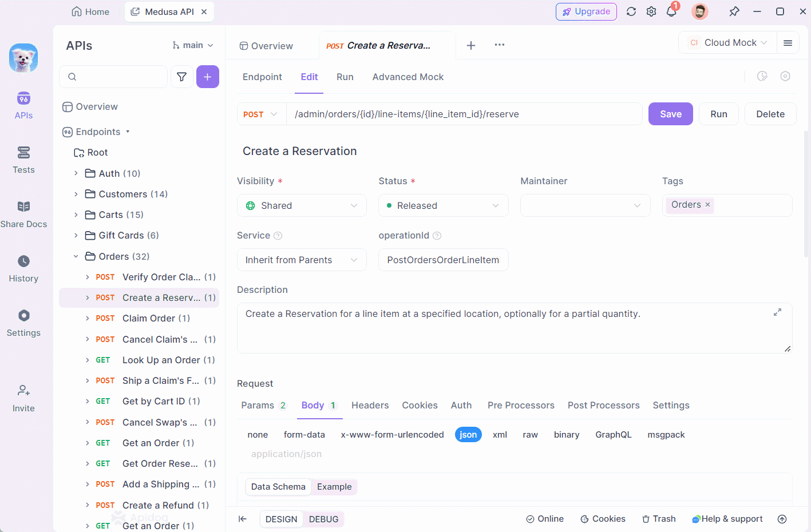This screenshot has height=532, width=811.
Task: Click the Service help question icon
Action: pos(278,236)
